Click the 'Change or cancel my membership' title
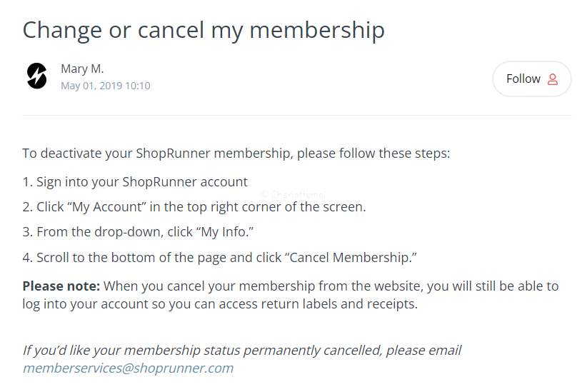Screen dimensions: 587x392 (x=204, y=30)
